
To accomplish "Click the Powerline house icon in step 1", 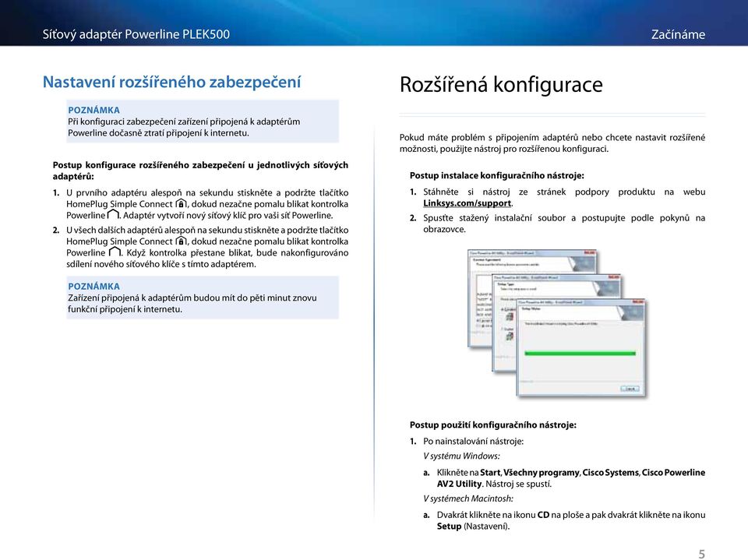I will [112, 215].
